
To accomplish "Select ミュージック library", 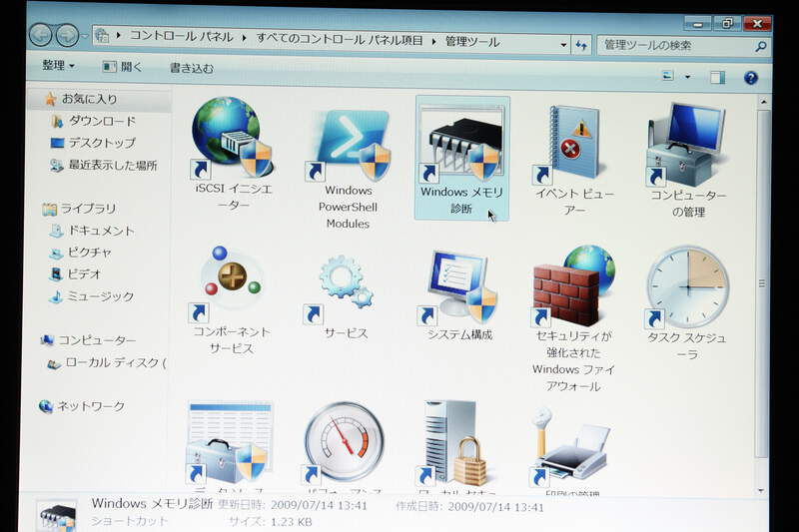I will tap(92, 296).
